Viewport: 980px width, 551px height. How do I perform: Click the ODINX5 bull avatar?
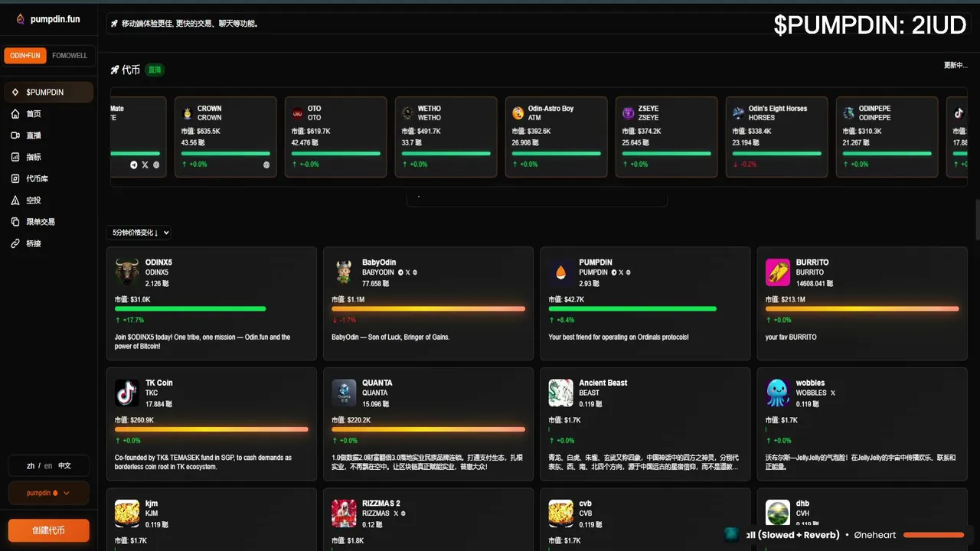point(127,272)
